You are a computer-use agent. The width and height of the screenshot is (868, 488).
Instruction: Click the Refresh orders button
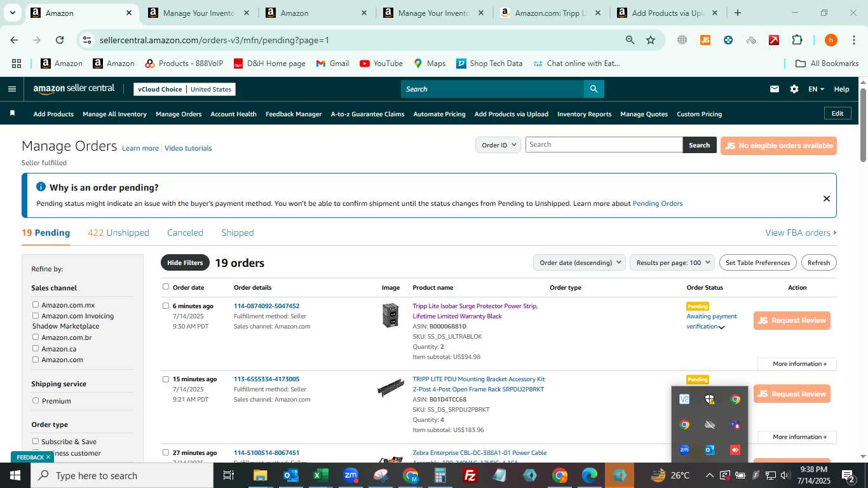point(818,262)
